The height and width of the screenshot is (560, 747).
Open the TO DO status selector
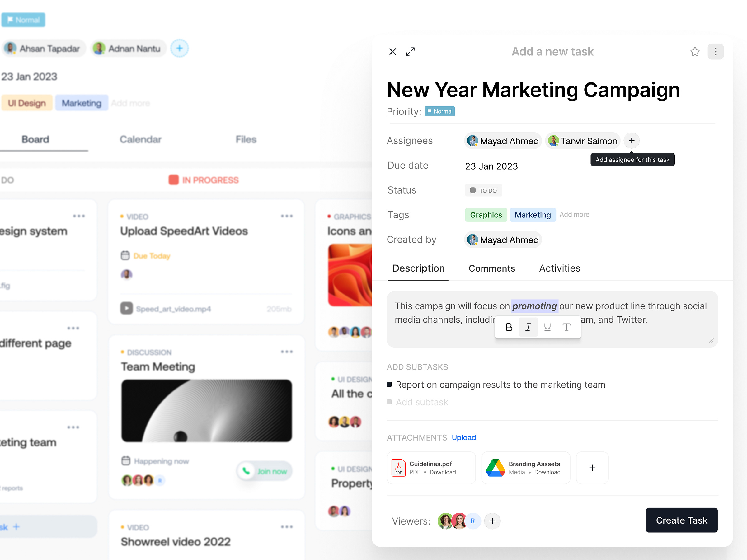(x=483, y=190)
